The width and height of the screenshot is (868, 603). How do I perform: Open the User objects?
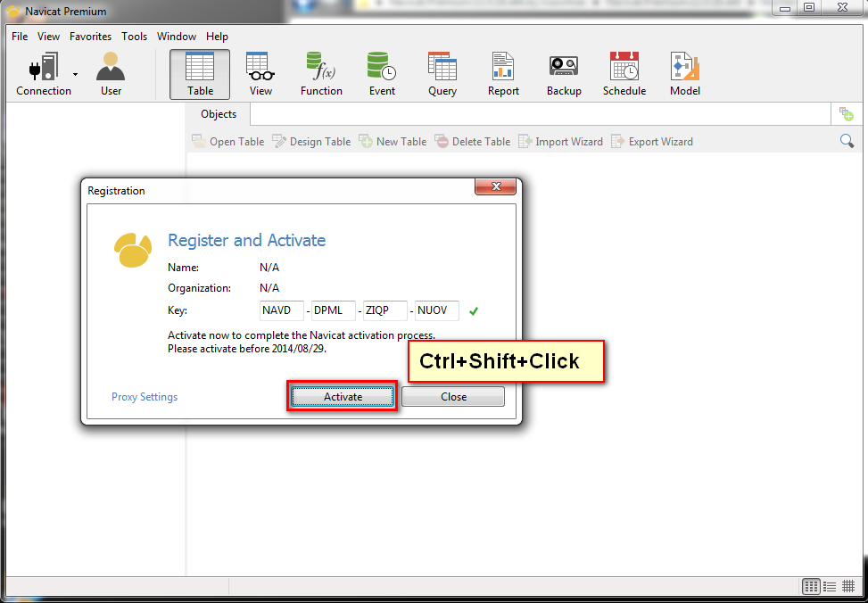pos(111,74)
